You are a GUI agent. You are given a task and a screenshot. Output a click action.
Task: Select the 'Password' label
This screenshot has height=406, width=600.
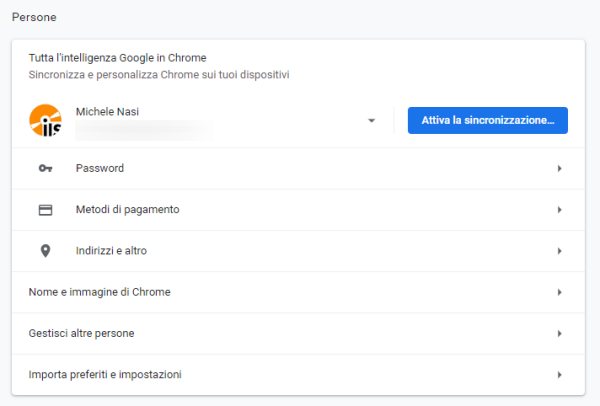point(100,168)
